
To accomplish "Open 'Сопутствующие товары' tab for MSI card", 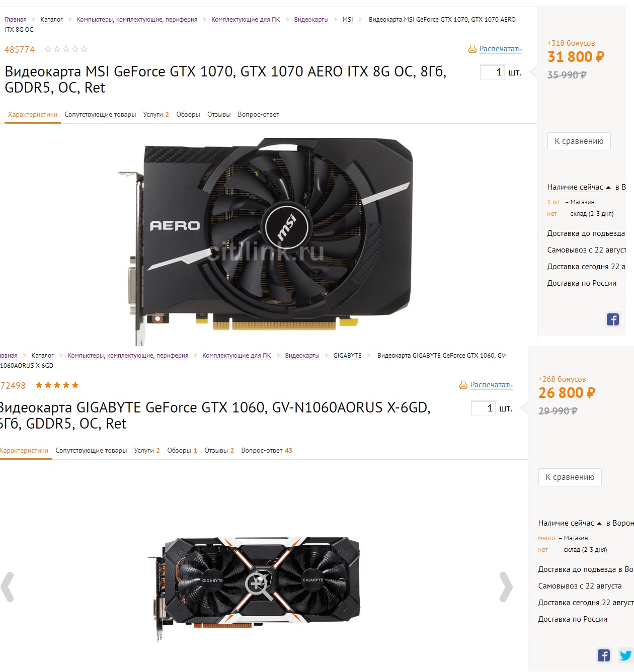I will (x=100, y=115).
